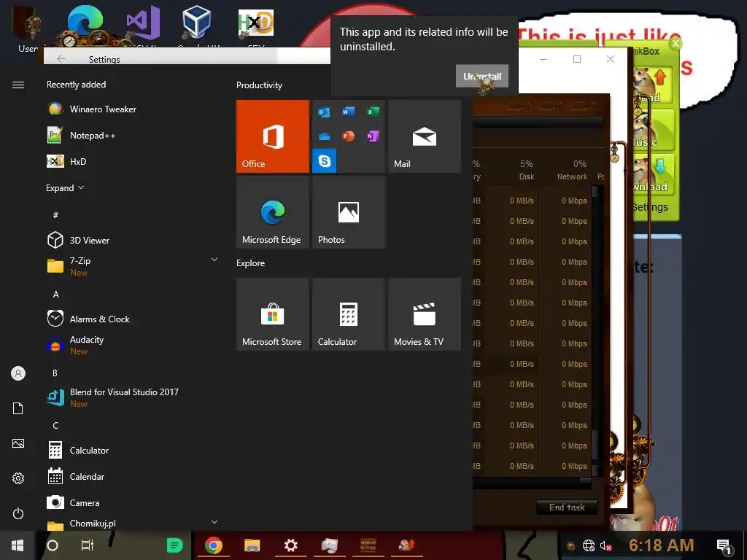Open Blend for Visual Studio 2017

133,397
